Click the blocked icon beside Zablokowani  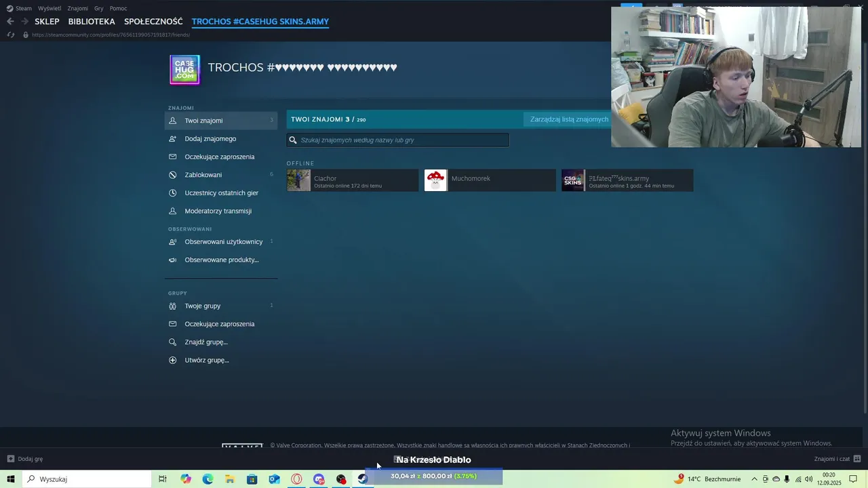[x=172, y=175]
